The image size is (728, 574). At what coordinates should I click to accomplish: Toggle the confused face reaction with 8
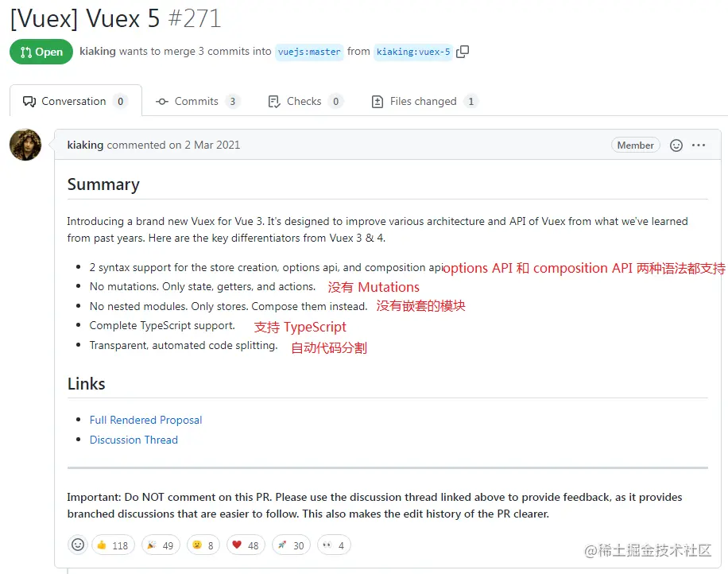point(203,545)
